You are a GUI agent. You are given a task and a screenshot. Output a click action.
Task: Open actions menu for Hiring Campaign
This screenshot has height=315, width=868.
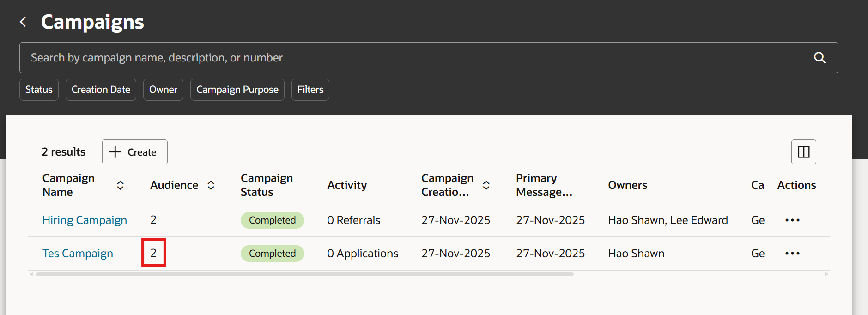[x=792, y=220]
